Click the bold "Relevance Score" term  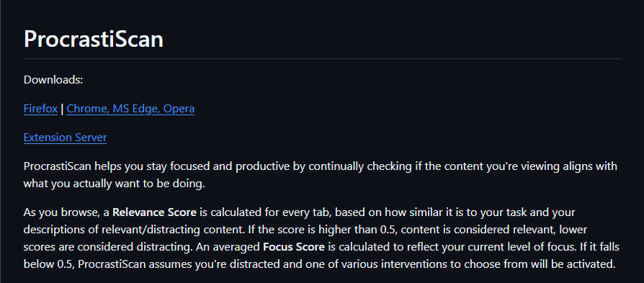click(155, 212)
